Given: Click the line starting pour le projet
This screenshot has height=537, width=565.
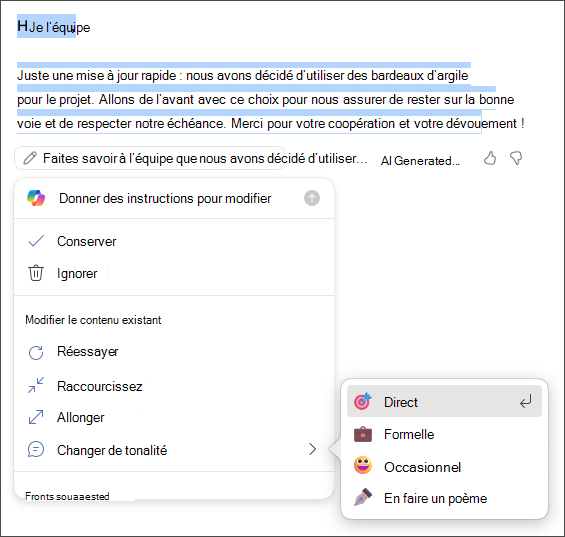Looking at the screenshot, I should click(266, 99).
